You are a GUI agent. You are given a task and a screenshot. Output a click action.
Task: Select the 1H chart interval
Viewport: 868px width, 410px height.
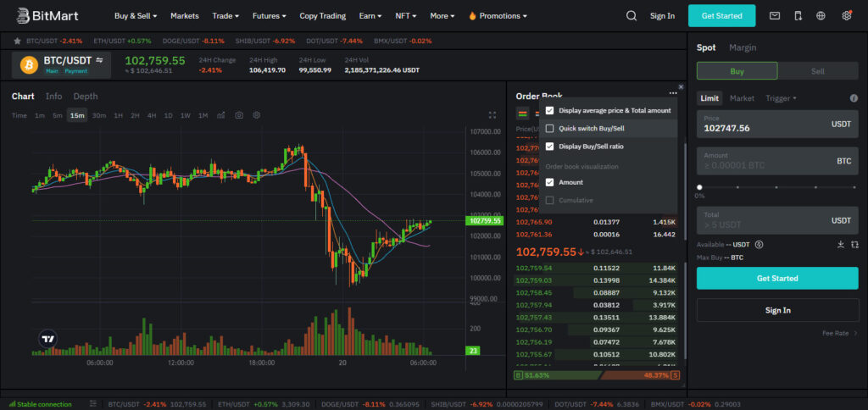(x=119, y=115)
